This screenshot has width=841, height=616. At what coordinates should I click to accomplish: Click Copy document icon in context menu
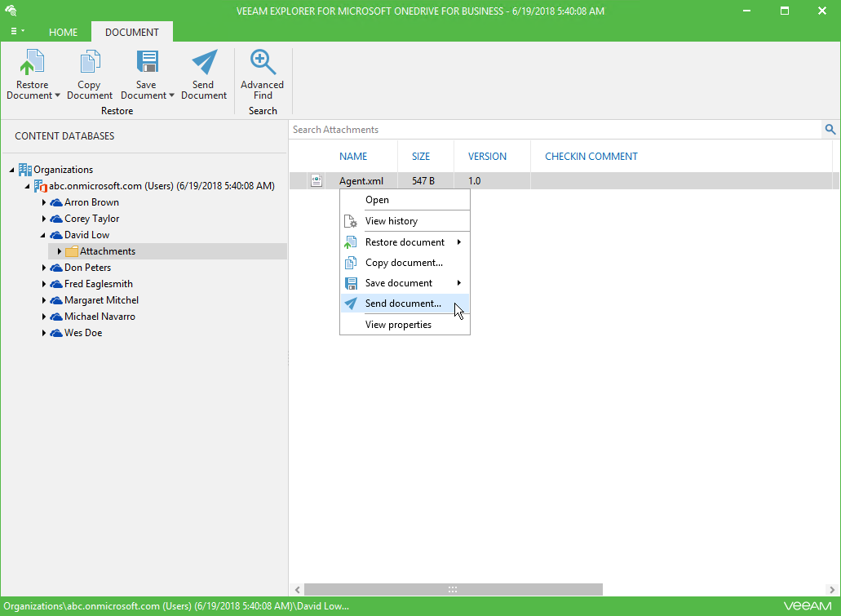coord(351,263)
